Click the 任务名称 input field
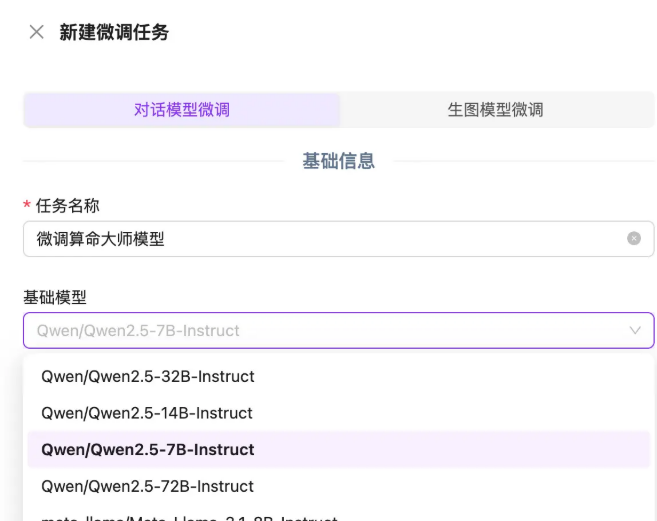Screen dimensions: 657x521 tap(339, 239)
